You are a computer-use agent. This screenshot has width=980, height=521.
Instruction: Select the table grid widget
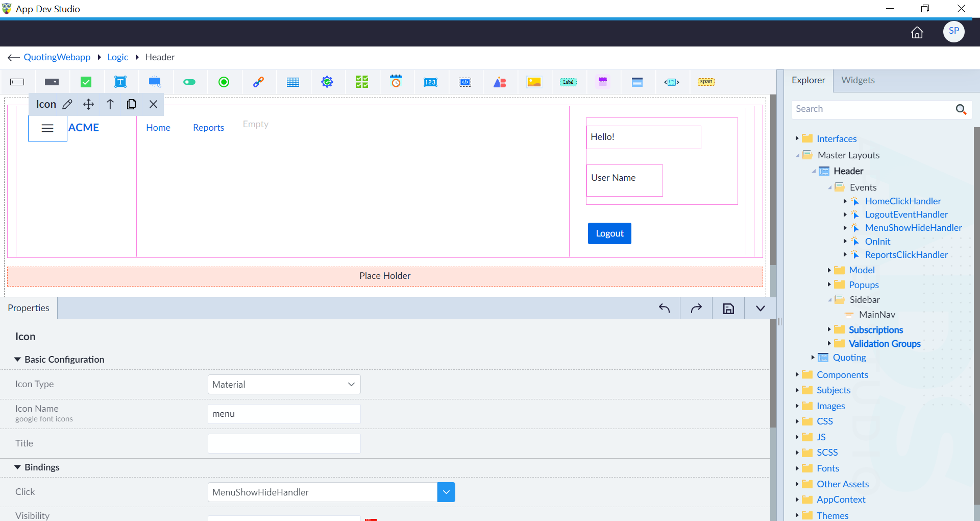click(293, 82)
